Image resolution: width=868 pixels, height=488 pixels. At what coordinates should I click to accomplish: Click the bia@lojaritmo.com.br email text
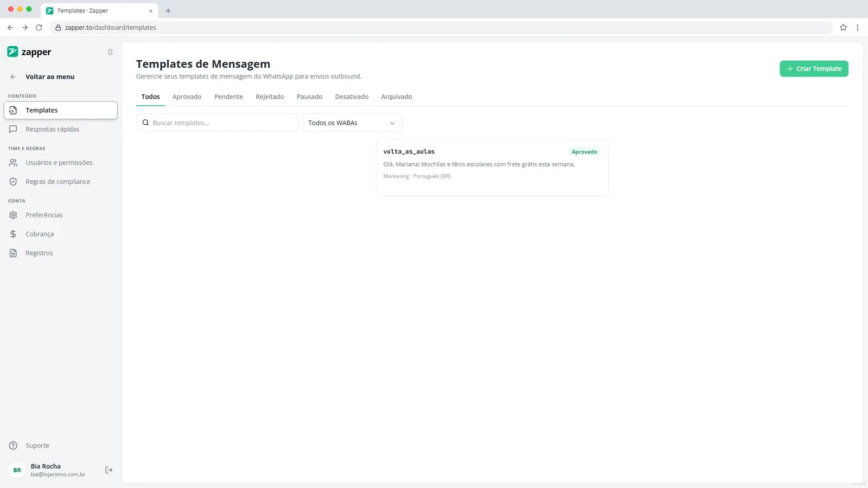tap(58, 474)
